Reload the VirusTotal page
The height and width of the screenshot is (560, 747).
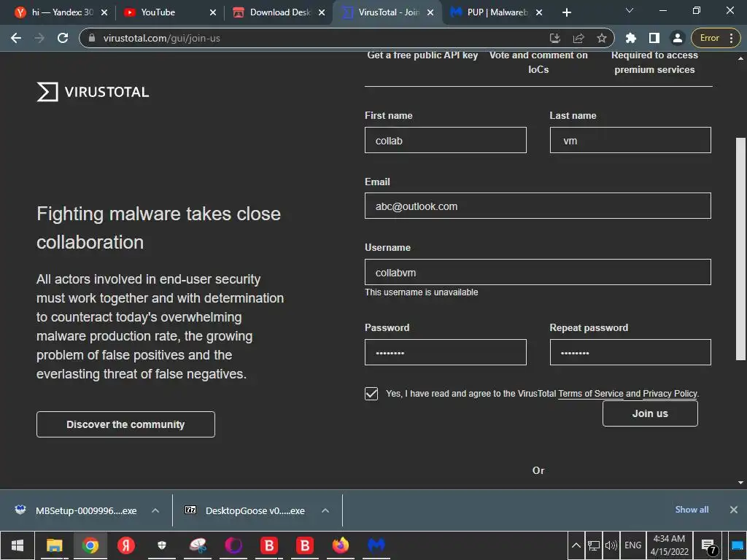click(63, 38)
